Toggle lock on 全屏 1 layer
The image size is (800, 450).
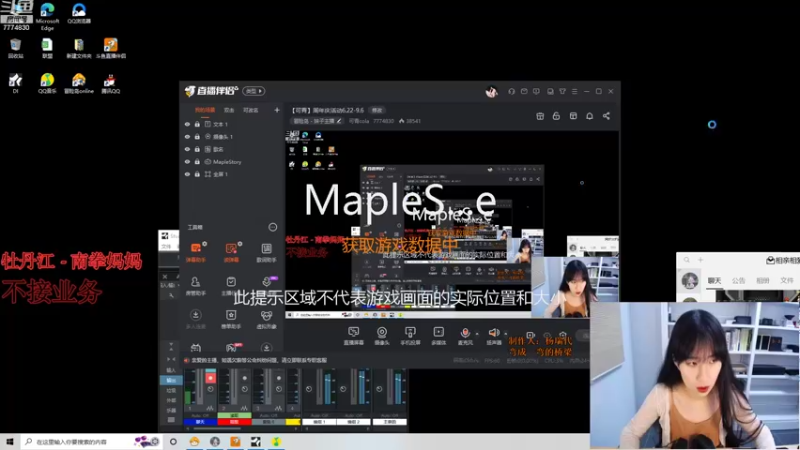tap(197, 174)
